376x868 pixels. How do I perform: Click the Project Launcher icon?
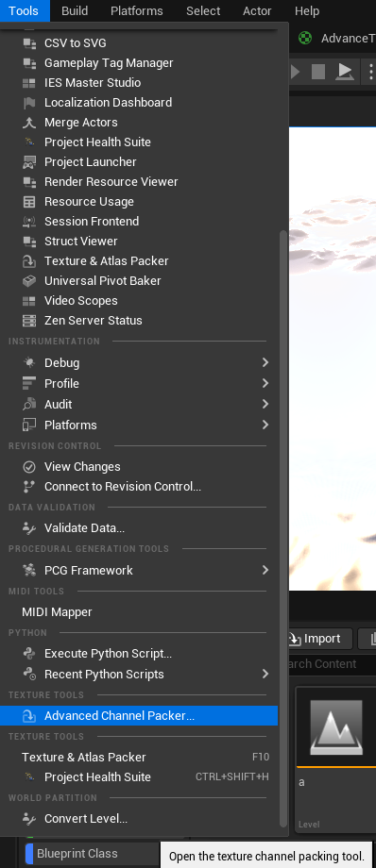pyautogui.click(x=29, y=162)
